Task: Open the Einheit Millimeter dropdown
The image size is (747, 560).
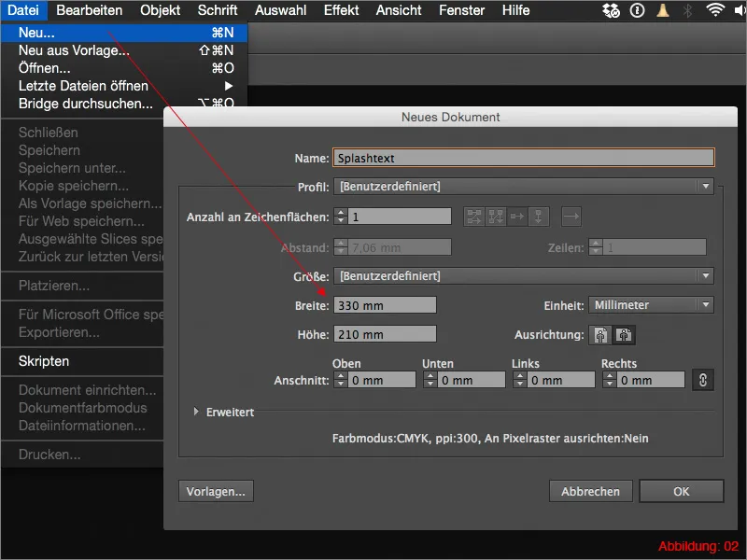Action: tap(651, 305)
